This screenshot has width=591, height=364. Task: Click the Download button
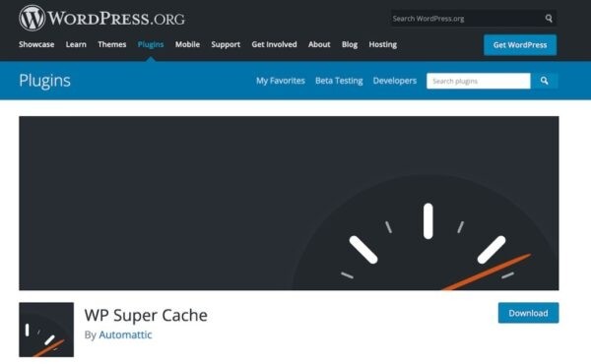528,313
